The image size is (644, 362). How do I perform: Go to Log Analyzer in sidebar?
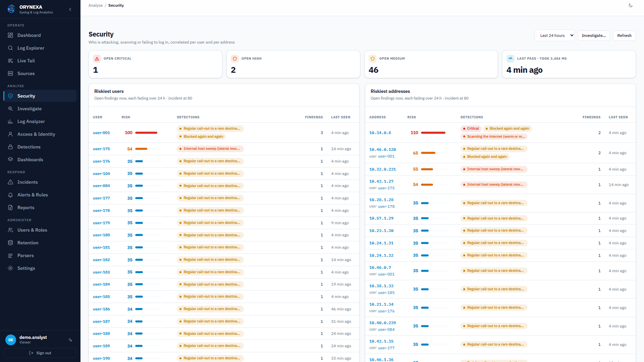point(40,121)
